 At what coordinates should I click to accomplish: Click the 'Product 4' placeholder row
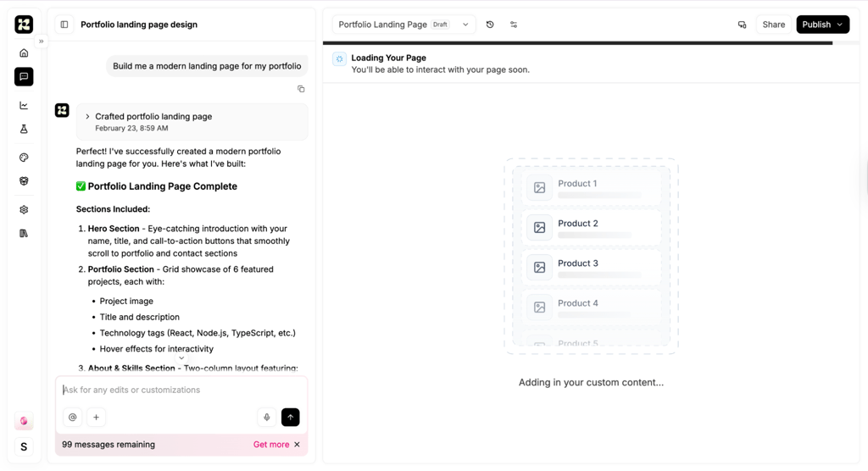coord(591,308)
